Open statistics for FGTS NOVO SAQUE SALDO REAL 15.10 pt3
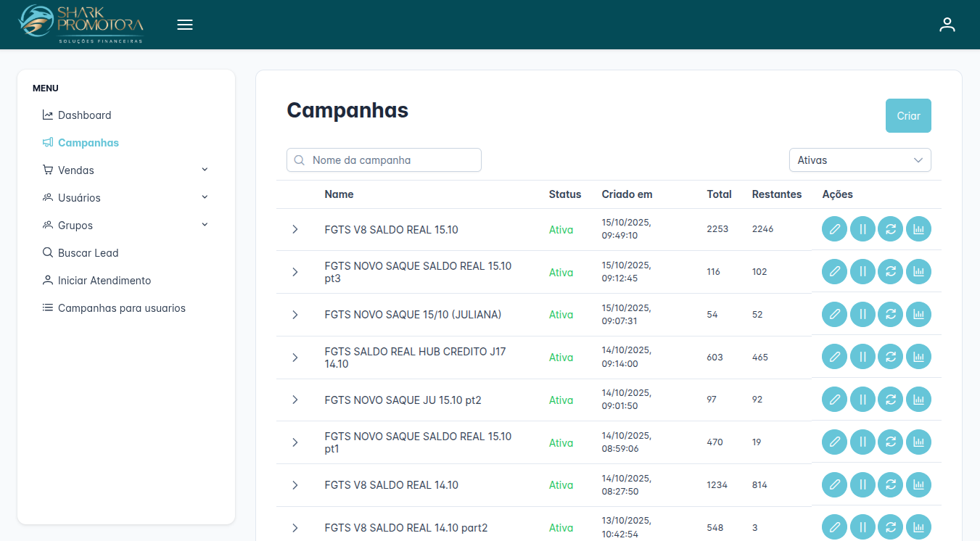This screenshot has height=541, width=980. 918,272
